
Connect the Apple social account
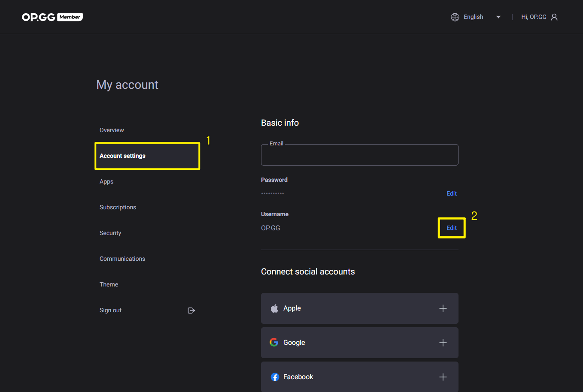(x=360, y=308)
